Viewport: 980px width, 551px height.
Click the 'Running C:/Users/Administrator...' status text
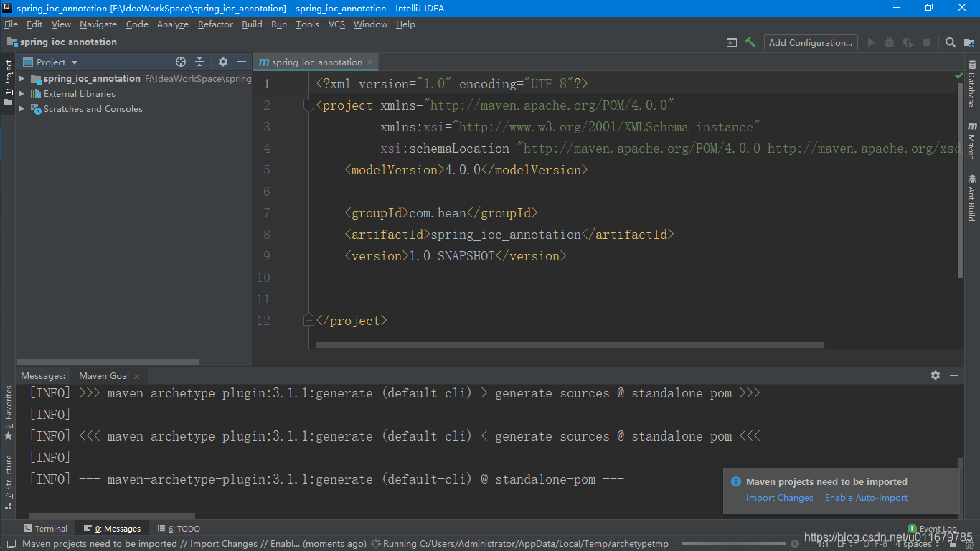(526, 544)
